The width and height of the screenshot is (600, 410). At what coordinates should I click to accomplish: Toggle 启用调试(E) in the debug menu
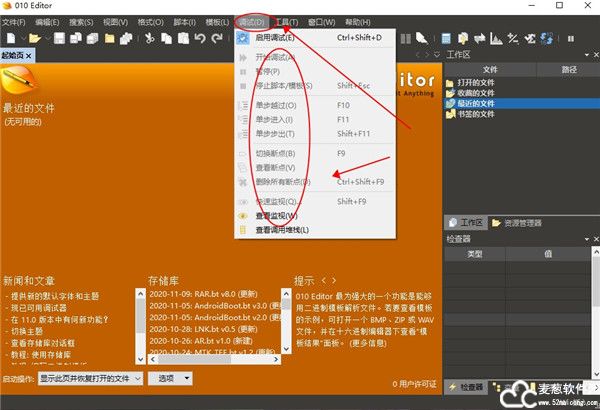coord(315,38)
